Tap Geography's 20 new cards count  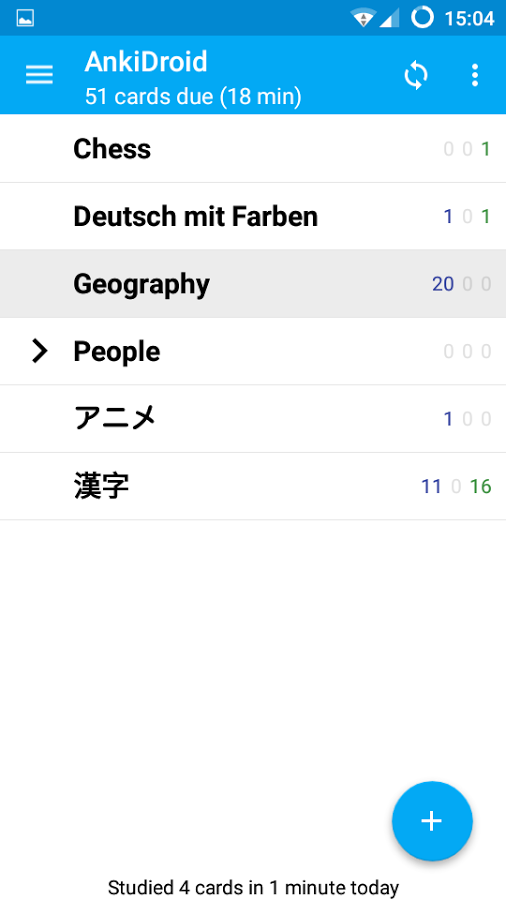click(443, 284)
